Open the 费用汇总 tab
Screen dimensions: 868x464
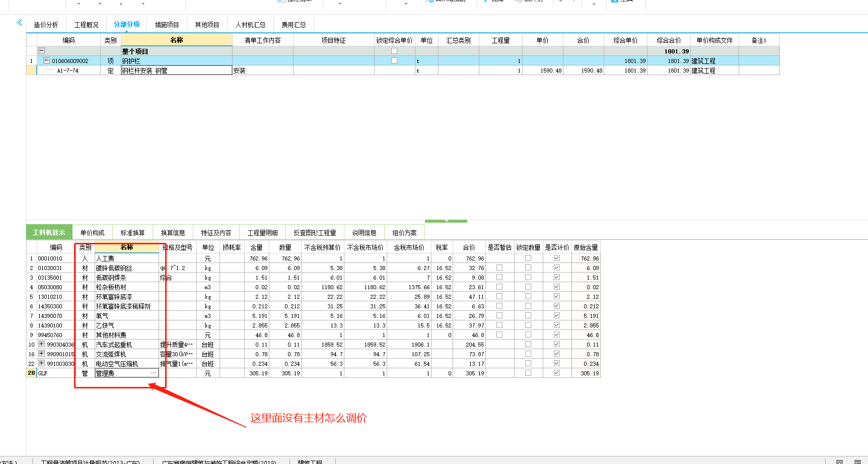point(294,25)
